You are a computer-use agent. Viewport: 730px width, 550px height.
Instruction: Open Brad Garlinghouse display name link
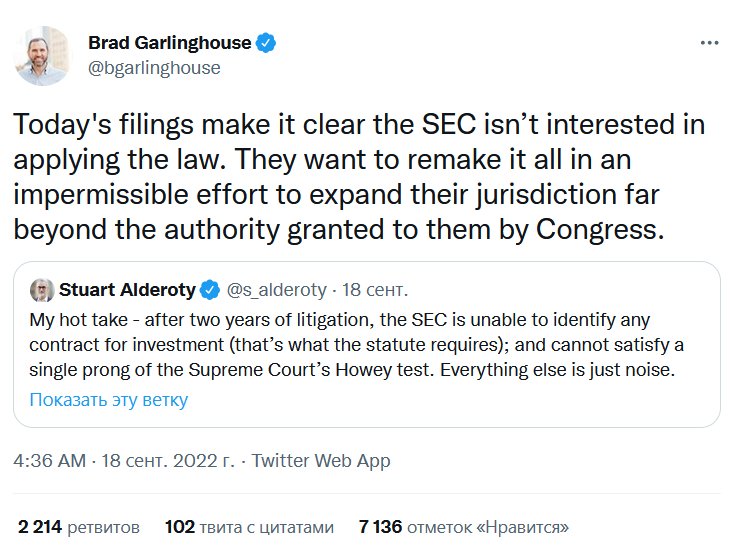coord(169,43)
